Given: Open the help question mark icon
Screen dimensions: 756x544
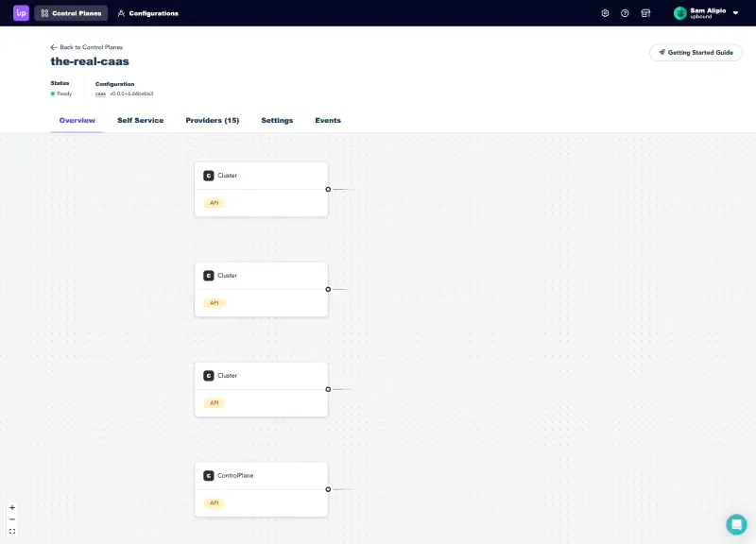Looking at the screenshot, I should click(x=625, y=13).
